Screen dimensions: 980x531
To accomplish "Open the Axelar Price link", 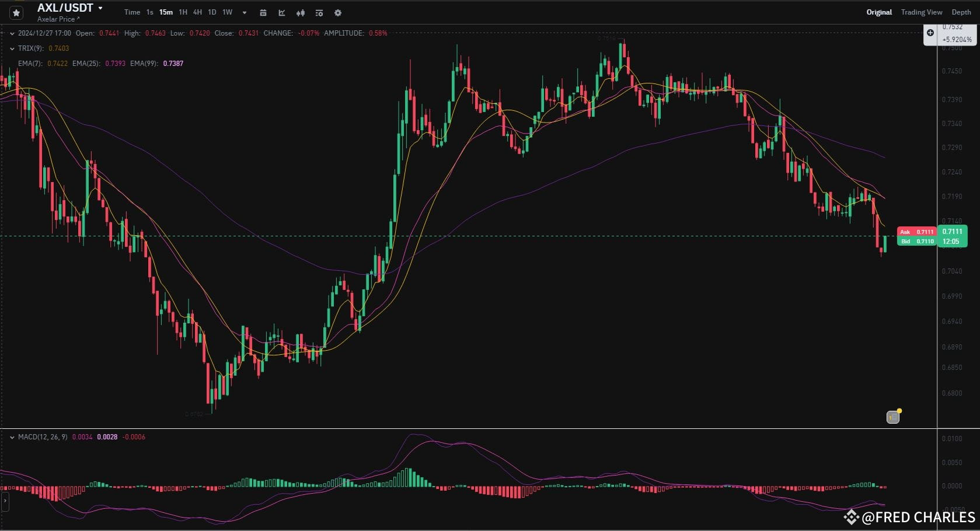I will [58, 19].
